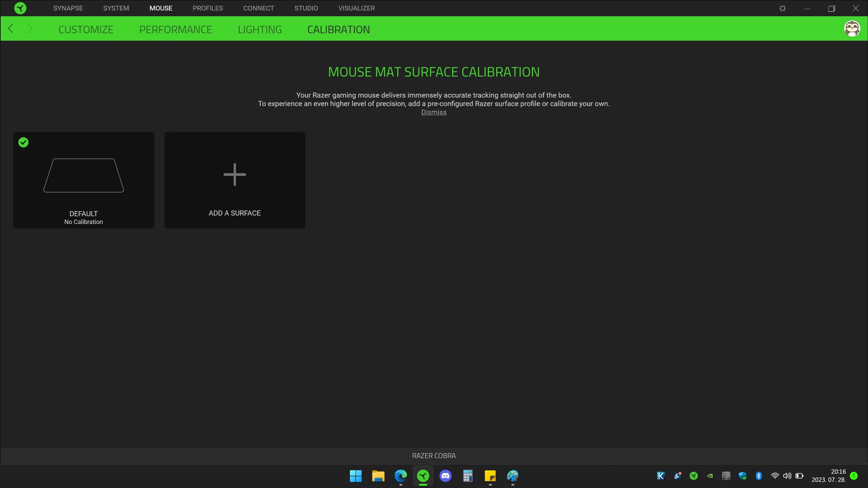Image resolution: width=868 pixels, height=488 pixels.
Task: Click the Razer Cobra device label
Action: tap(433, 456)
